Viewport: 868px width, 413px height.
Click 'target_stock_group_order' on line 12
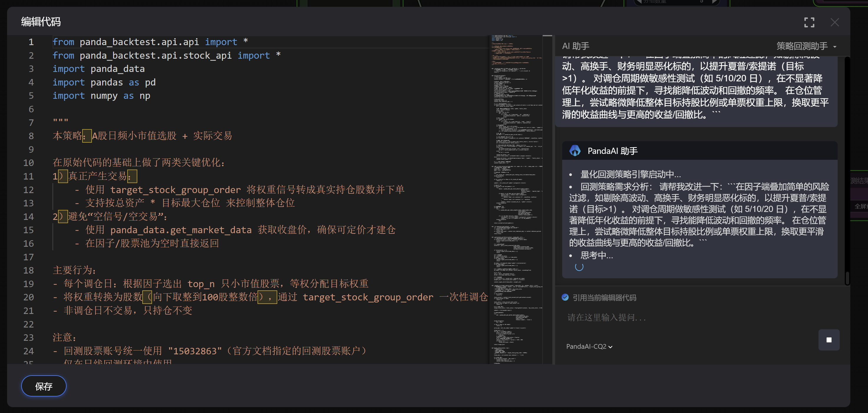pos(176,190)
